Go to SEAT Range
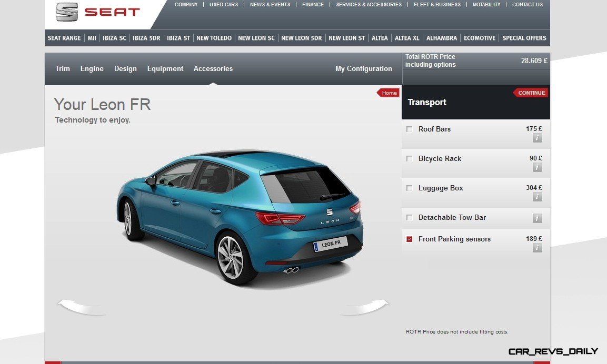The height and width of the screenshot is (364, 607). click(x=64, y=38)
